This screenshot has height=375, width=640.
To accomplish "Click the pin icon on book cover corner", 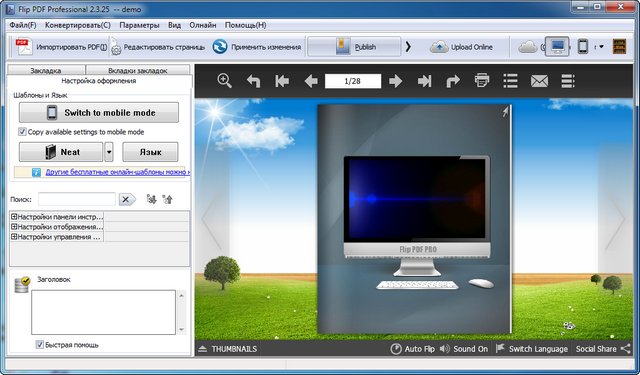I will coord(505,111).
